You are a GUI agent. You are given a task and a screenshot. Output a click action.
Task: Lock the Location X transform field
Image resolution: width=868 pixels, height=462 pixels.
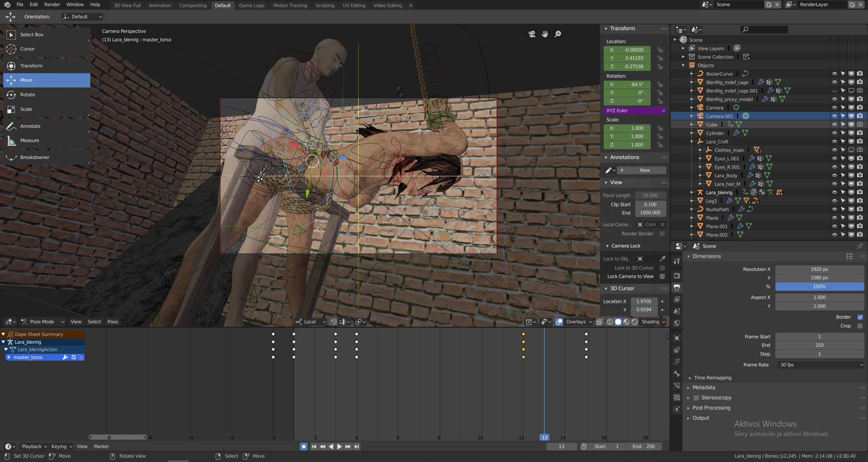pyautogui.click(x=660, y=50)
